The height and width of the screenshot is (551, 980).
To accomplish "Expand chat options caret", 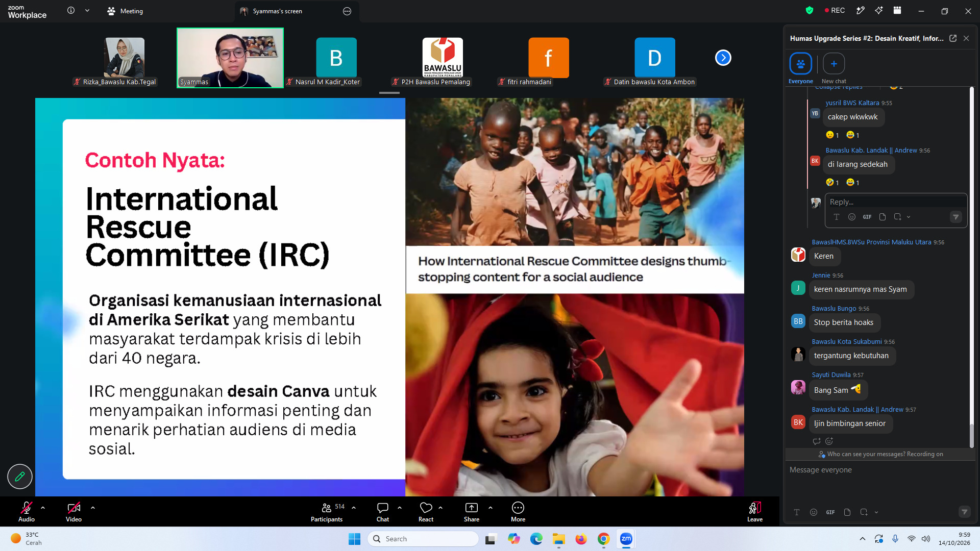I will [400, 508].
